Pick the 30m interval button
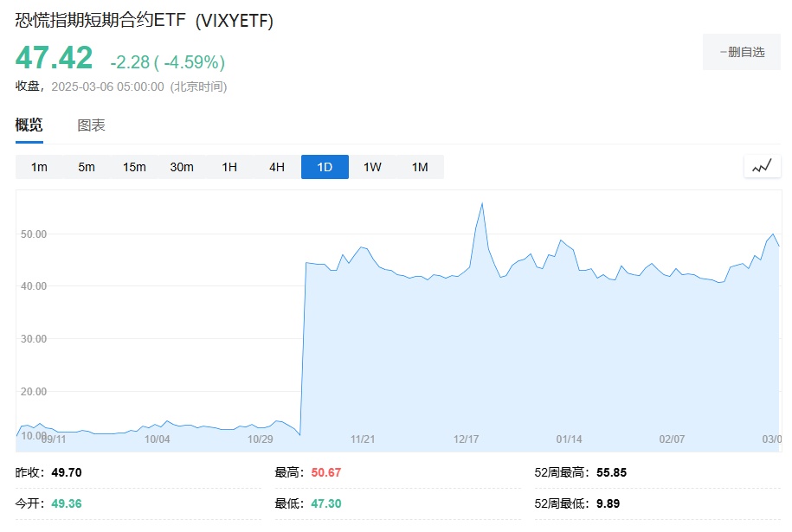Image resolution: width=792 pixels, height=532 pixels. tap(182, 167)
